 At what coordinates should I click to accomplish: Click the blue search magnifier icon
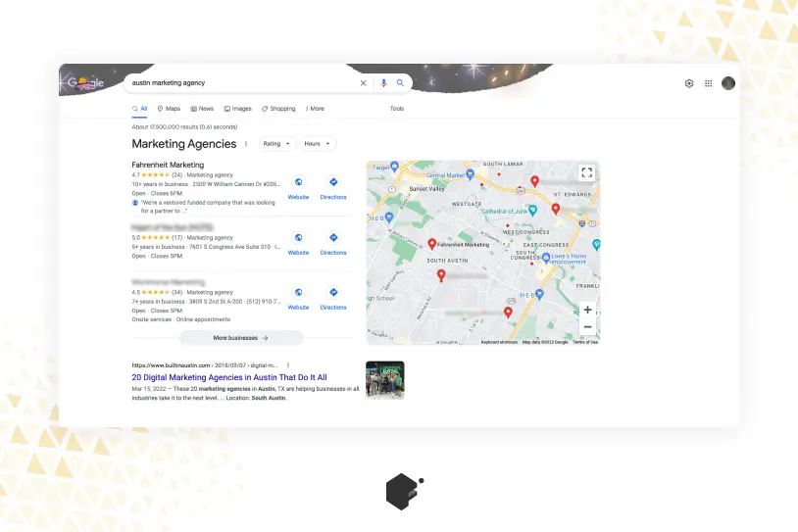(x=401, y=82)
